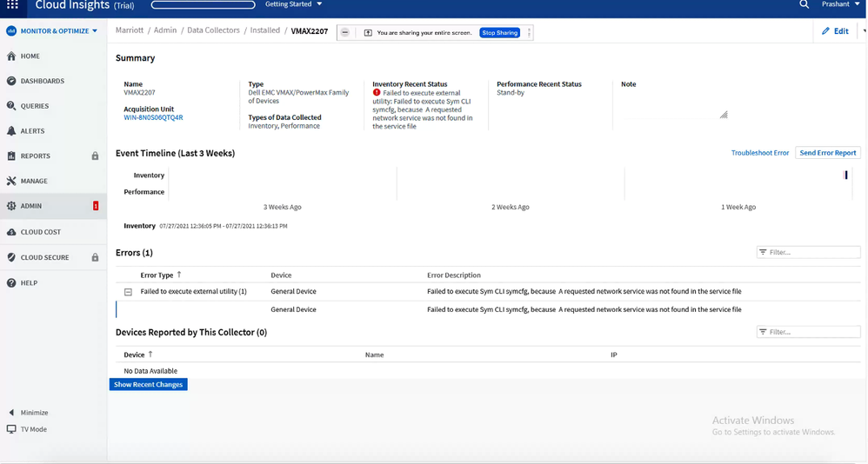This screenshot has height=464, width=868.
Task: Go to Queries in the sidebar
Action: (35, 106)
